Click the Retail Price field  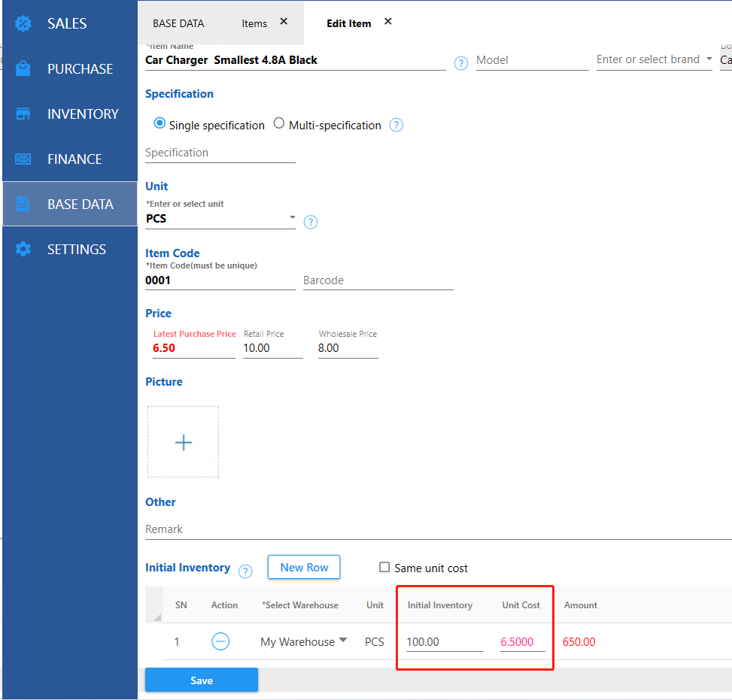coord(272,348)
